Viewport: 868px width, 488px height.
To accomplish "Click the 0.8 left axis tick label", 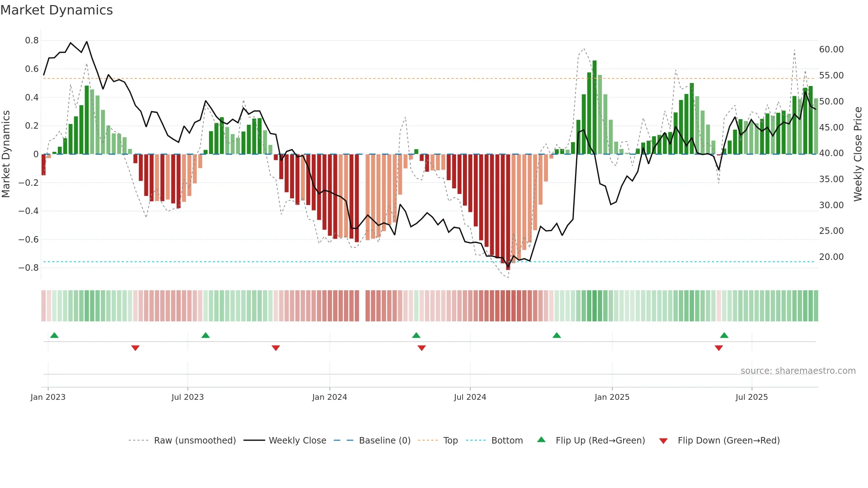I will (x=32, y=40).
